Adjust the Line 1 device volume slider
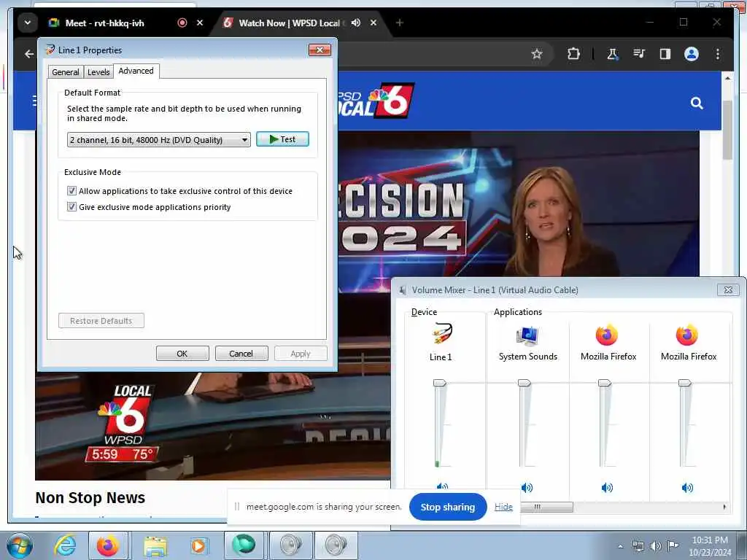This screenshot has height=560, width=747. tap(439, 383)
